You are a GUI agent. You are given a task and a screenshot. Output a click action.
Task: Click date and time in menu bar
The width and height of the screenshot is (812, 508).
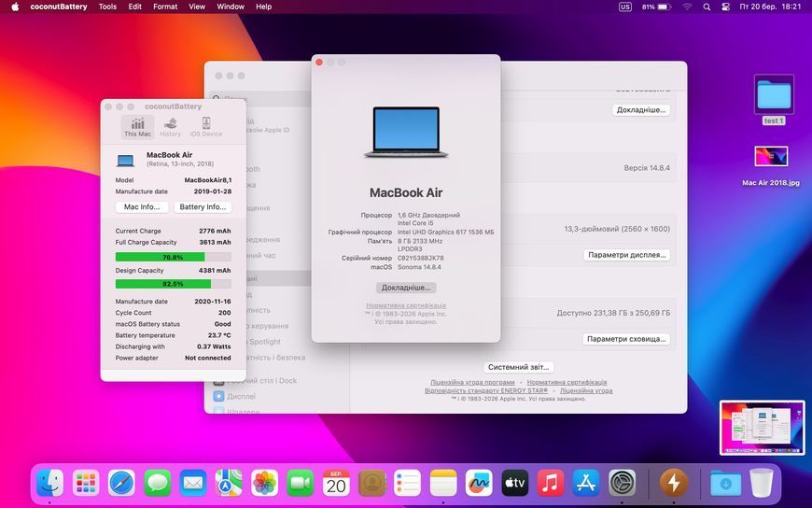(771, 7)
